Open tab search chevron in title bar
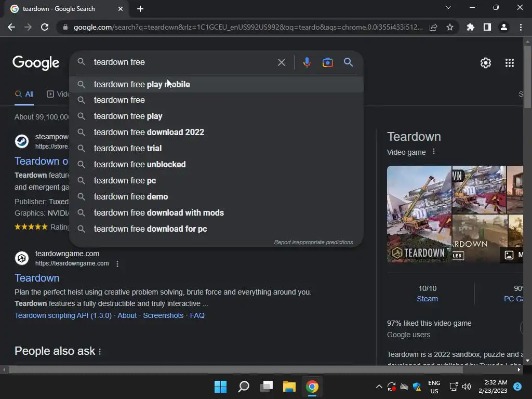The image size is (532, 399). [448, 7]
